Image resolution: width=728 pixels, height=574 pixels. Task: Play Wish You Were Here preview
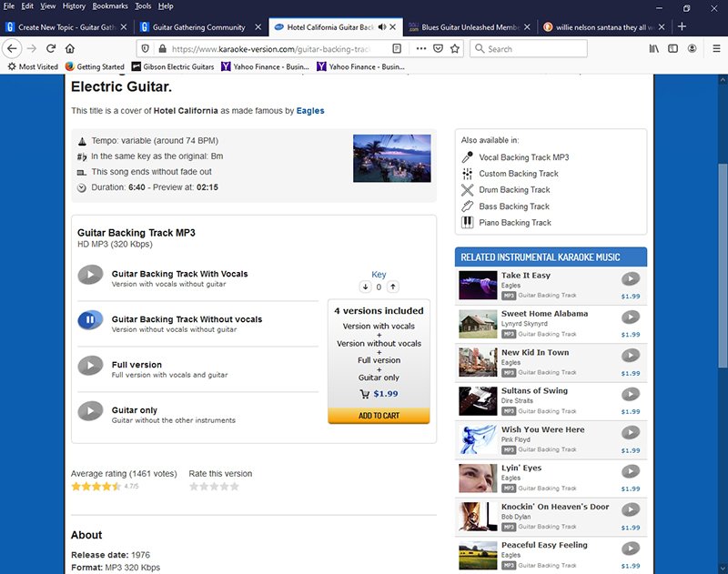coord(631,432)
